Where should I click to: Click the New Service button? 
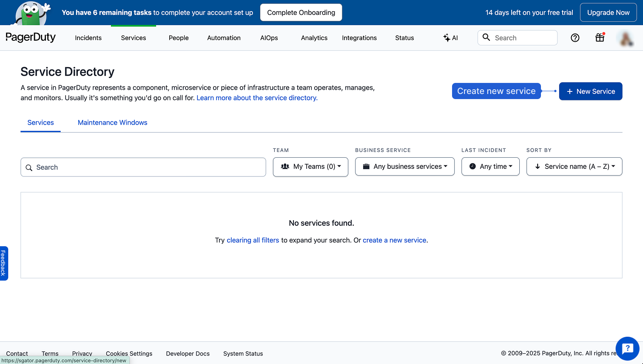coord(591,91)
